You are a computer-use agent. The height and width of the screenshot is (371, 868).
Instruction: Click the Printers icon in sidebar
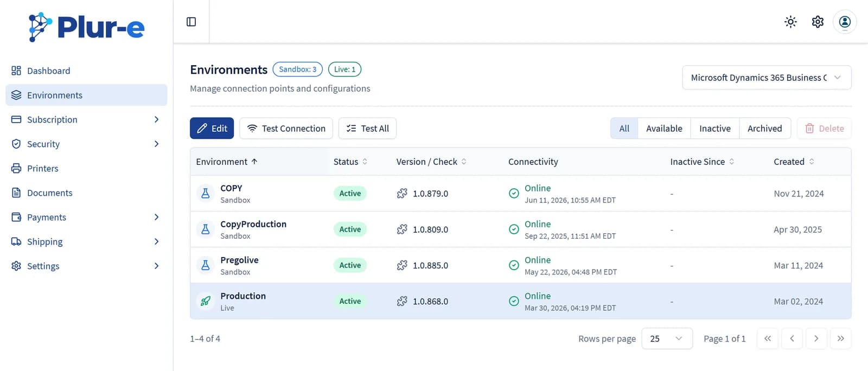(16, 168)
